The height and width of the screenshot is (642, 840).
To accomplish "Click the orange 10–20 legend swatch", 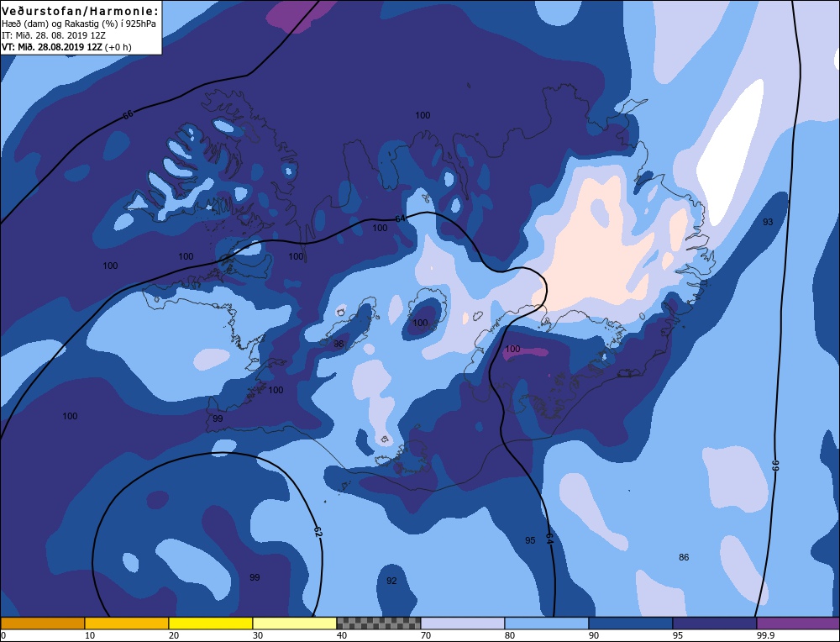I will tap(127, 624).
